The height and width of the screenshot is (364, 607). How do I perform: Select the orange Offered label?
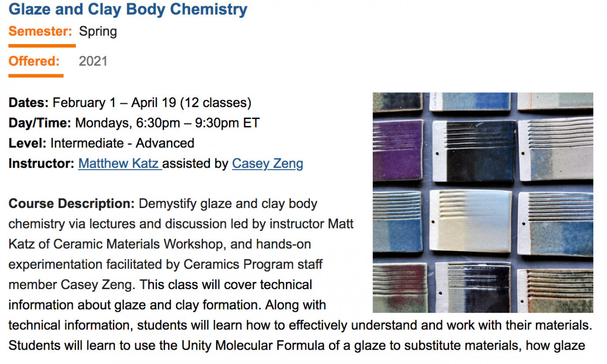click(x=34, y=61)
